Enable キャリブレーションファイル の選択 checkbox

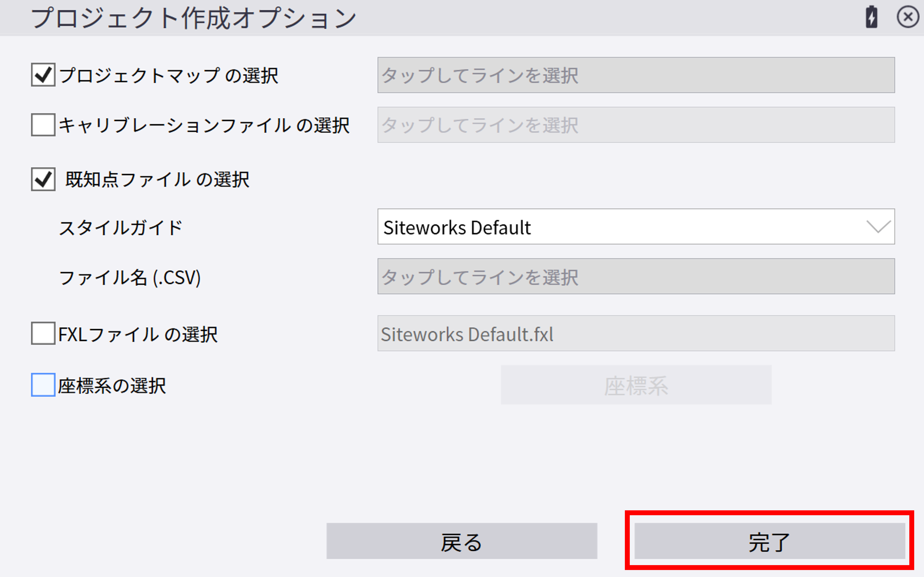pyautogui.click(x=43, y=125)
